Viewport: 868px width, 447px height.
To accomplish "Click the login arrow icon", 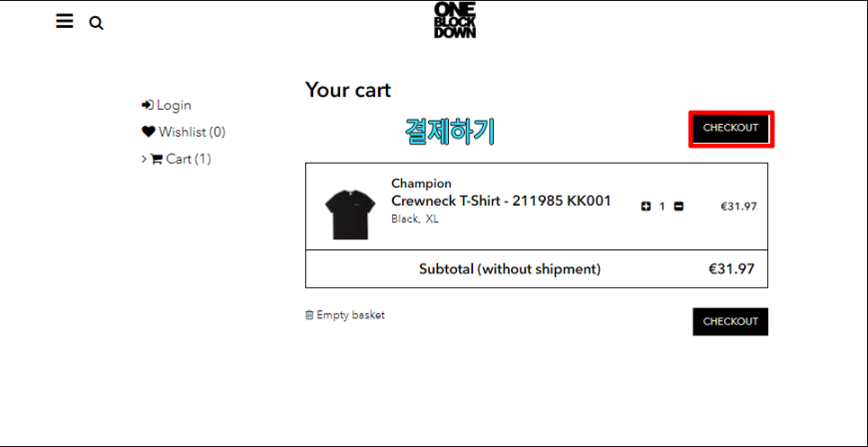I will [148, 105].
